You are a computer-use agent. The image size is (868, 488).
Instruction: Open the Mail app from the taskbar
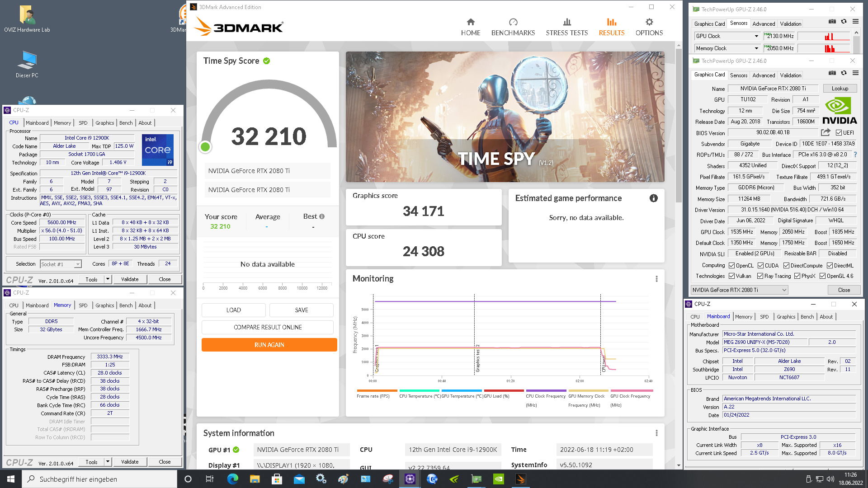pos(299,479)
